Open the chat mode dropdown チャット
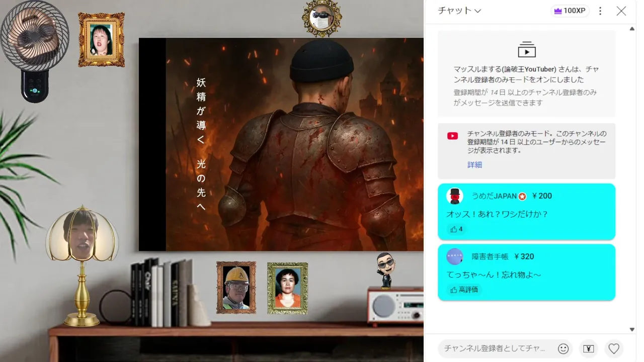 click(x=459, y=11)
